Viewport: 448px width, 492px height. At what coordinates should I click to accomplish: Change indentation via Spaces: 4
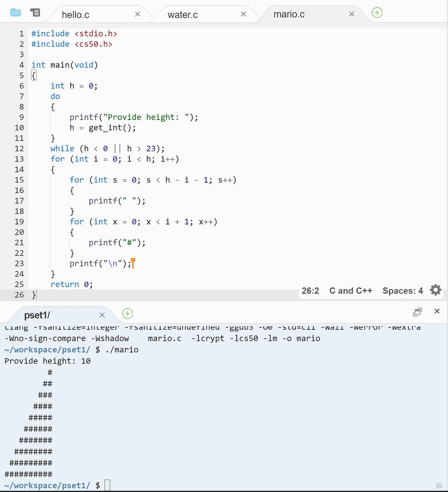[x=403, y=291]
